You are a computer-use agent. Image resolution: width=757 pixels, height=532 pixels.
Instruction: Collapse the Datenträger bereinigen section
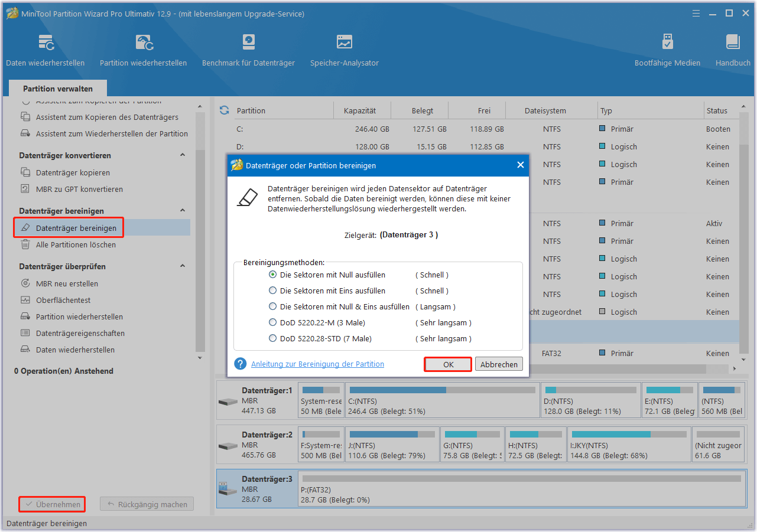[x=183, y=211]
